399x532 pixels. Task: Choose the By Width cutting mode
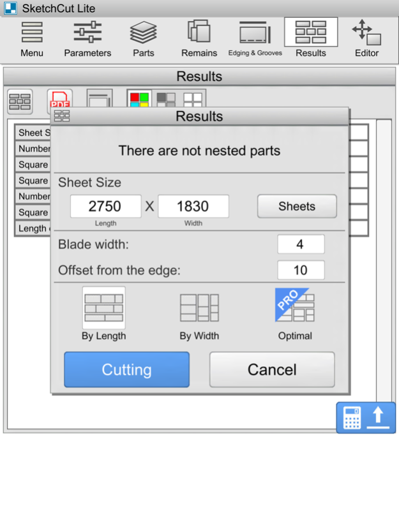point(199,314)
